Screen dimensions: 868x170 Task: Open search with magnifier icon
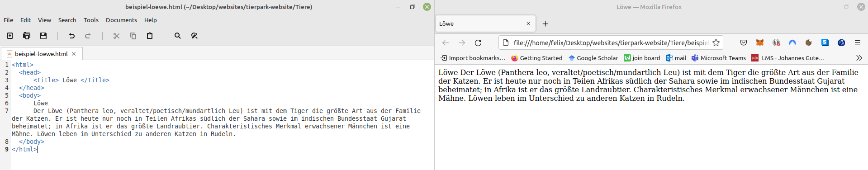[178, 36]
